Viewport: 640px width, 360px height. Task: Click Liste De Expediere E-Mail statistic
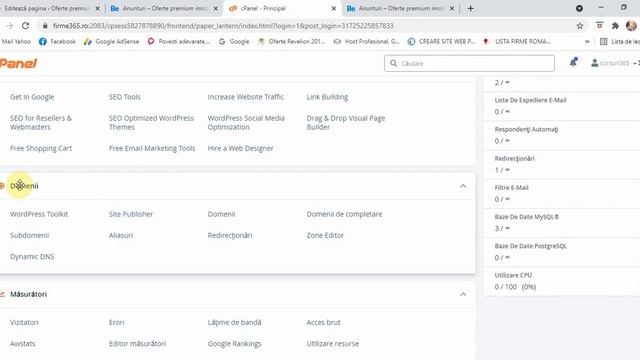coord(530,100)
